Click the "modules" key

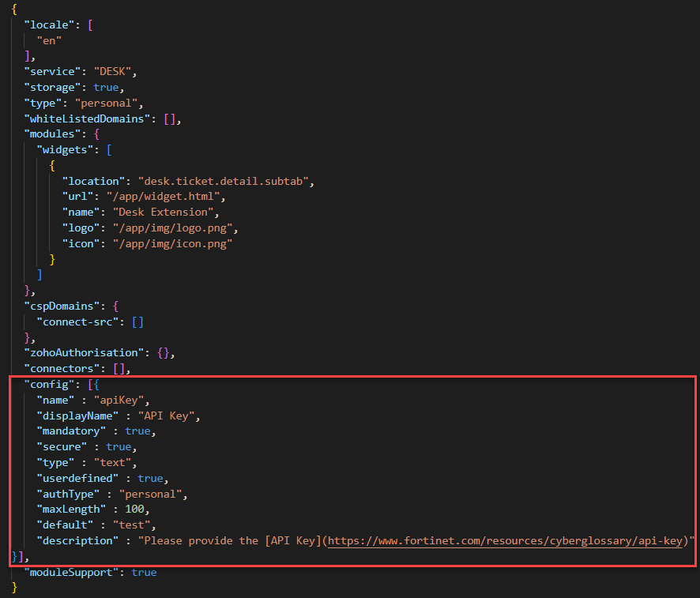point(52,134)
